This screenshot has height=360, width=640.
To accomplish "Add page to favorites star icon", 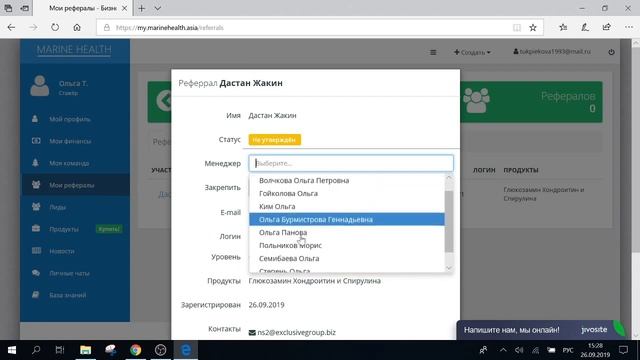I will [x=533, y=28].
